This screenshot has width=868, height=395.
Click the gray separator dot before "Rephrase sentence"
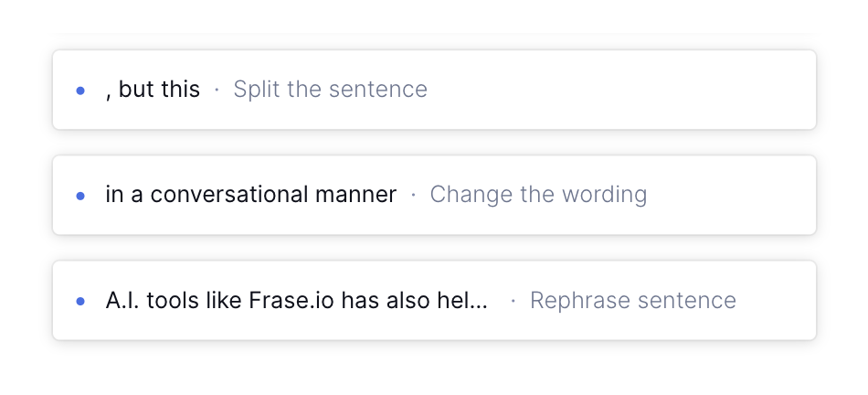[x=513, y=300]
